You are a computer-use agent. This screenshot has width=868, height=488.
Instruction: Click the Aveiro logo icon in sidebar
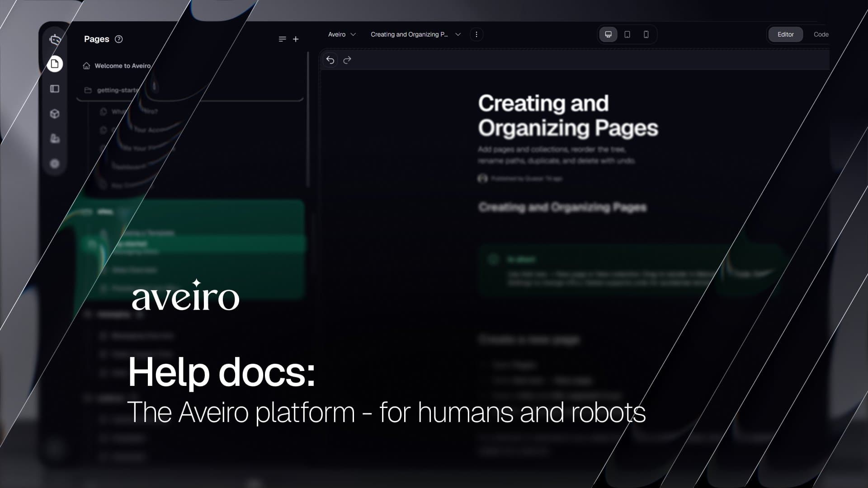click(x=55, y=40)
